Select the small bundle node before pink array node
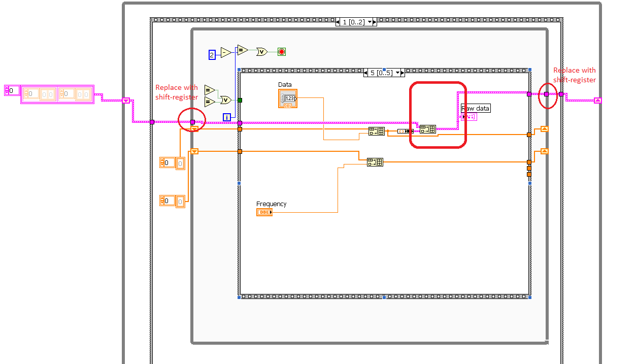The width and height of the screenshot is (636, 364). click(405, 131)
